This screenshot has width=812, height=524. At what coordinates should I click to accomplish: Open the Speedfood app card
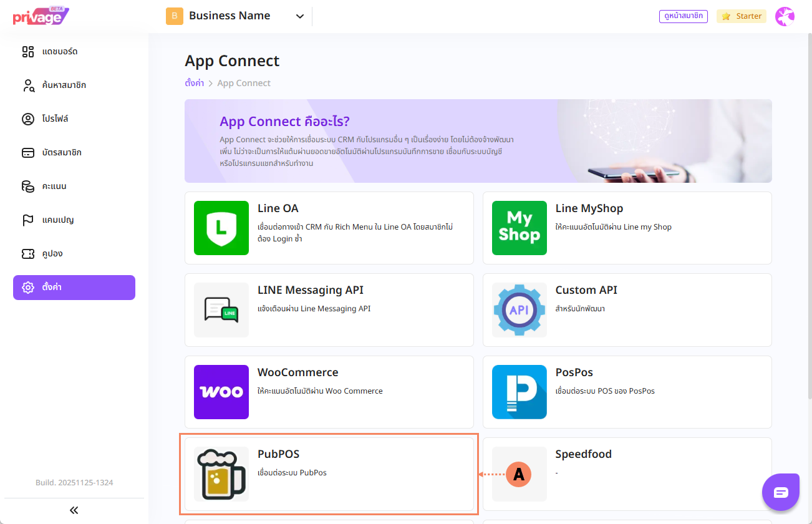click(x=627, y=473)
